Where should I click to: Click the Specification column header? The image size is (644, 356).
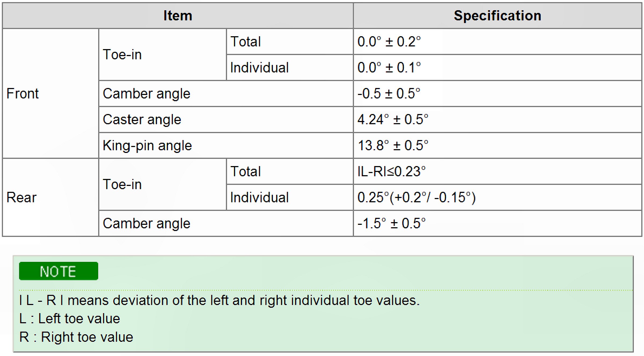coord(497,16)
